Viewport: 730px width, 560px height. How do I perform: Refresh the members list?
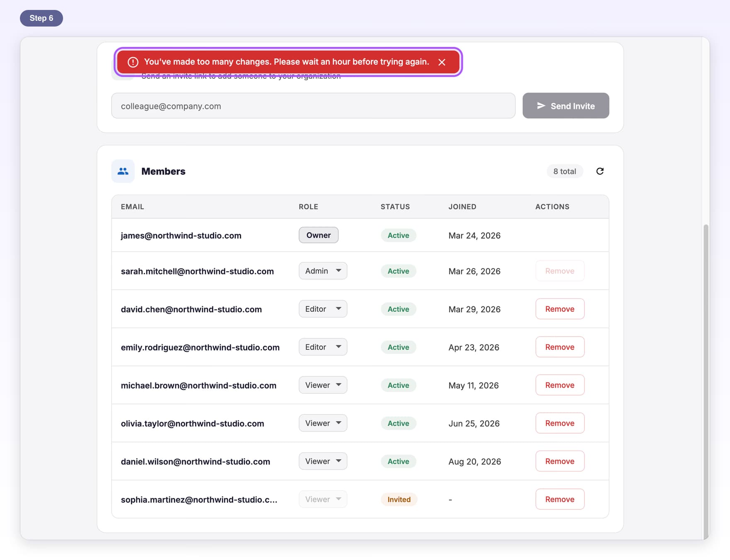pyautogui.click(x=600, y=171)
